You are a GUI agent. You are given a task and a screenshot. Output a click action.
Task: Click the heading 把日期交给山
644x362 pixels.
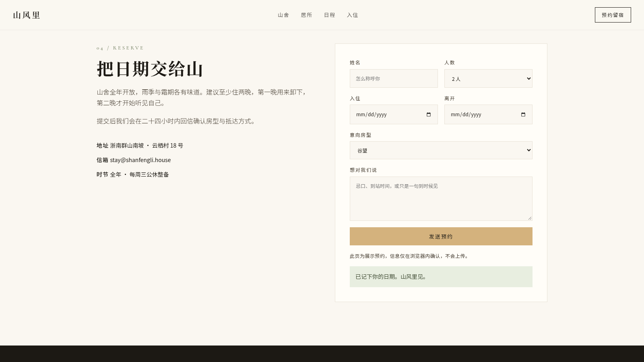(150, 69)
